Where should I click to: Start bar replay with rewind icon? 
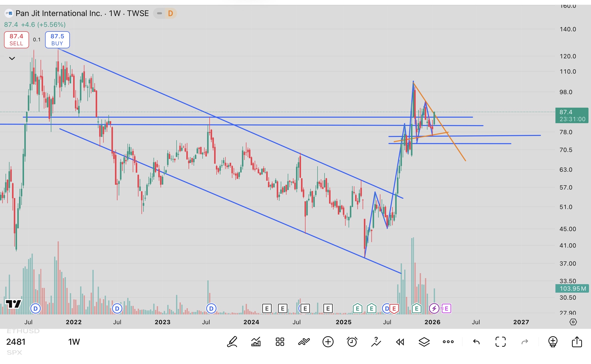(x=400, y=342)
